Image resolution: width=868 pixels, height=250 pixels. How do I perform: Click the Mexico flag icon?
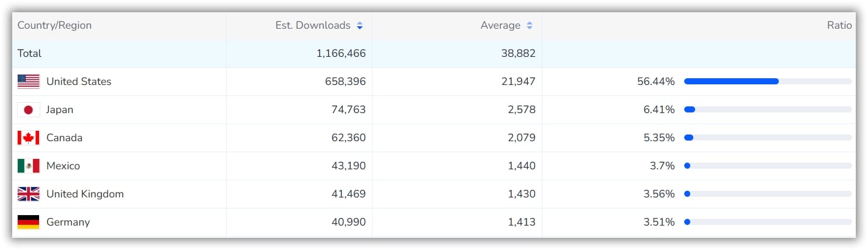[29, 166]
